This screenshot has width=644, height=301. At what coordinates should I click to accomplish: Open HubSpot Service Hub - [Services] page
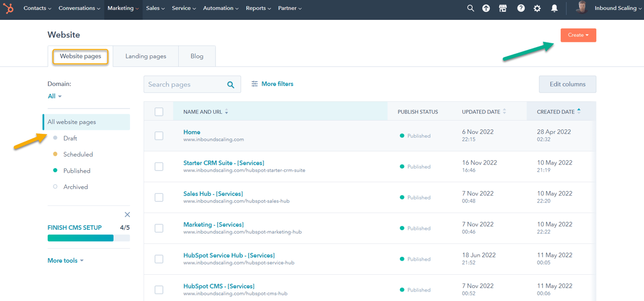(229, 255)
